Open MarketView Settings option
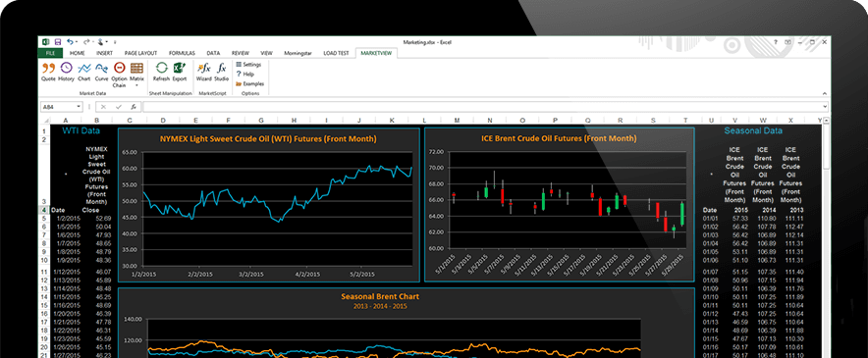The height and width of the screenshot is (358, 868). (x=248, y=65)
